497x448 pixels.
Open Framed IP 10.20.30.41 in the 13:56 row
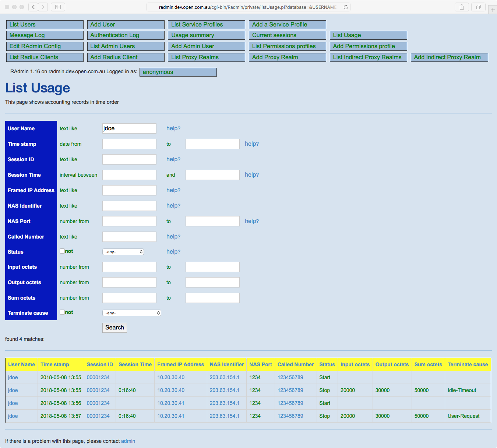tap(171, 403)
